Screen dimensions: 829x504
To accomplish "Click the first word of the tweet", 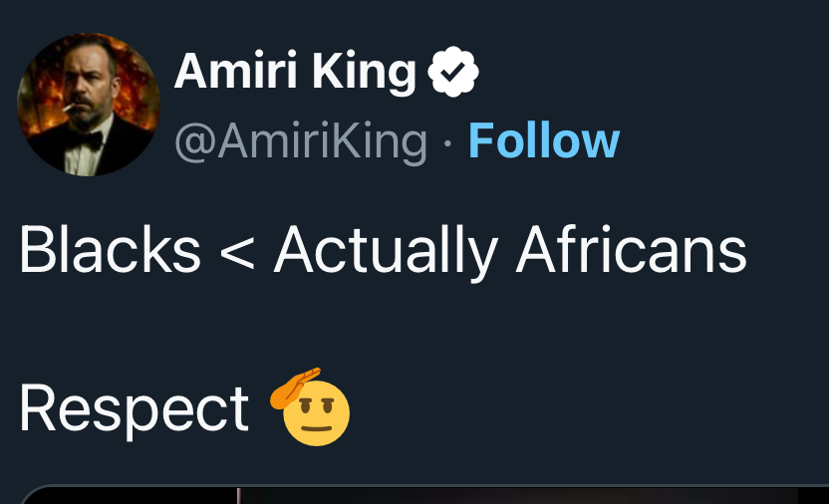I will click(x=109, y=250).
